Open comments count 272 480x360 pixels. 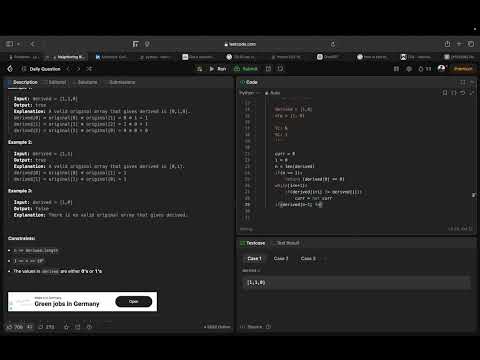point(46,327)
